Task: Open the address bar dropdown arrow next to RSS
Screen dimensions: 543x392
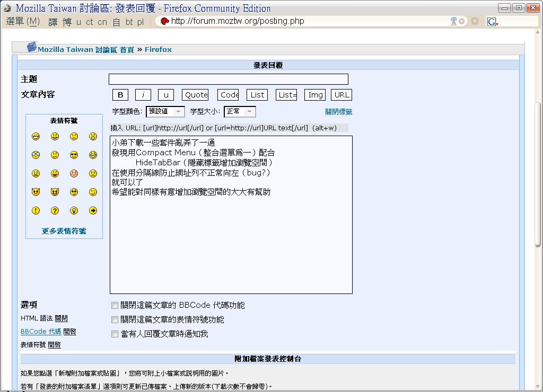Action: [462, 21]
